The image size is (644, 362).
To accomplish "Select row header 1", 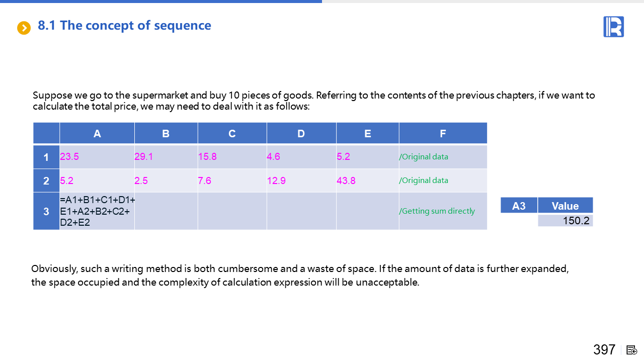I will [46, 157].
